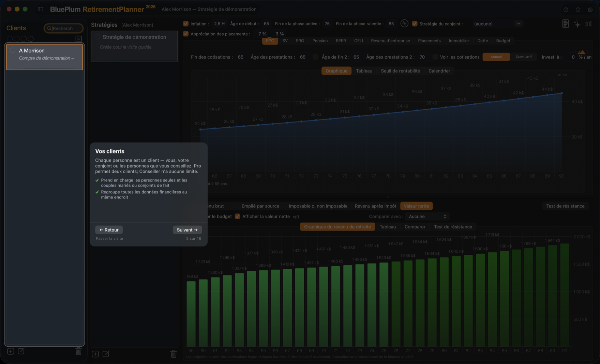Click the Passer la visite link

(x=109, y=239)
